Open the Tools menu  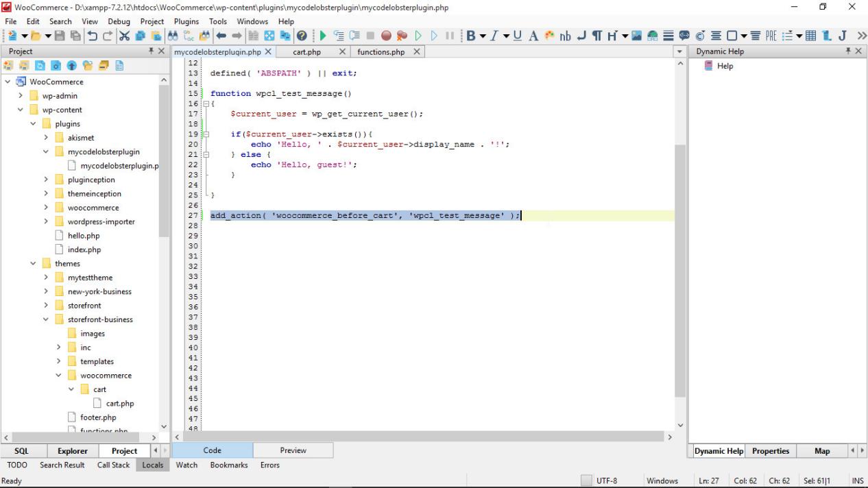pyautogui.click(x=218, y=21)
